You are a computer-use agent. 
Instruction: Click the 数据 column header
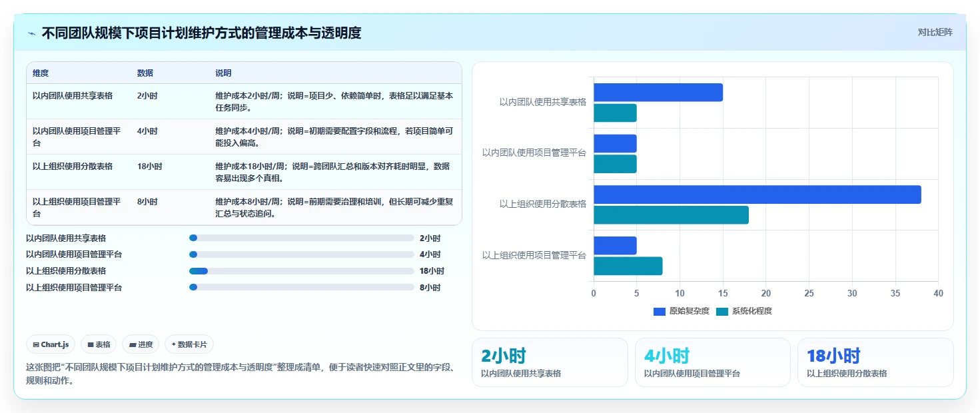coord(145,73)
